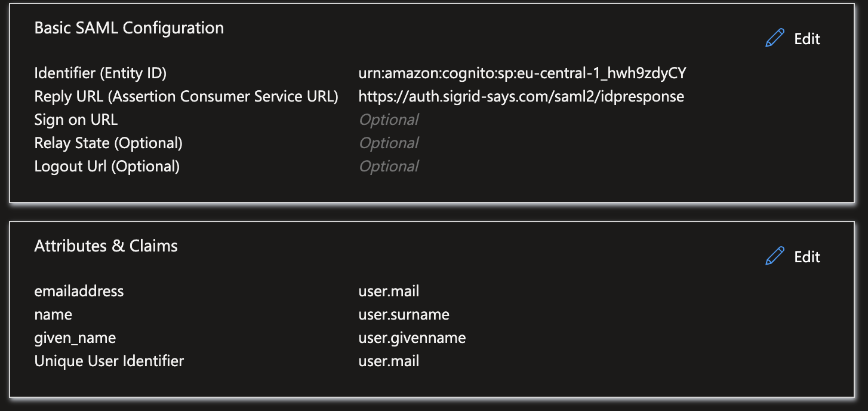Click the Relay State Optional placeholder

(389, 143)
